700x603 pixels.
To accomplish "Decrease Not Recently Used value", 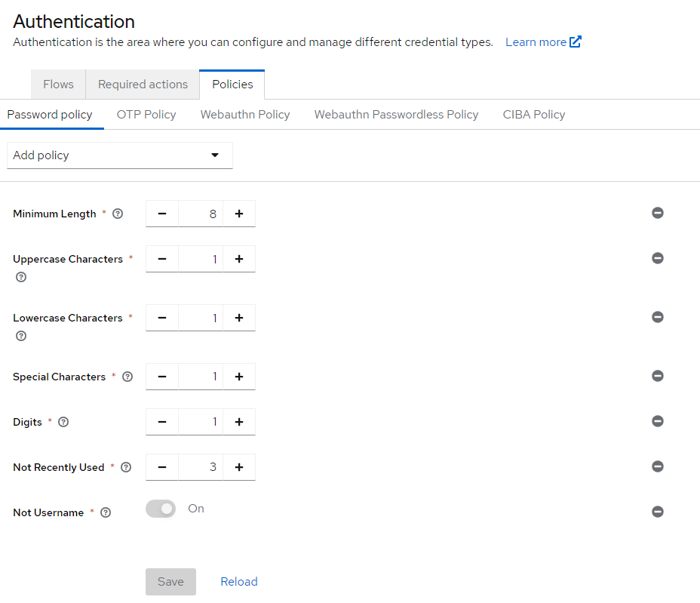I will [162, 467].
